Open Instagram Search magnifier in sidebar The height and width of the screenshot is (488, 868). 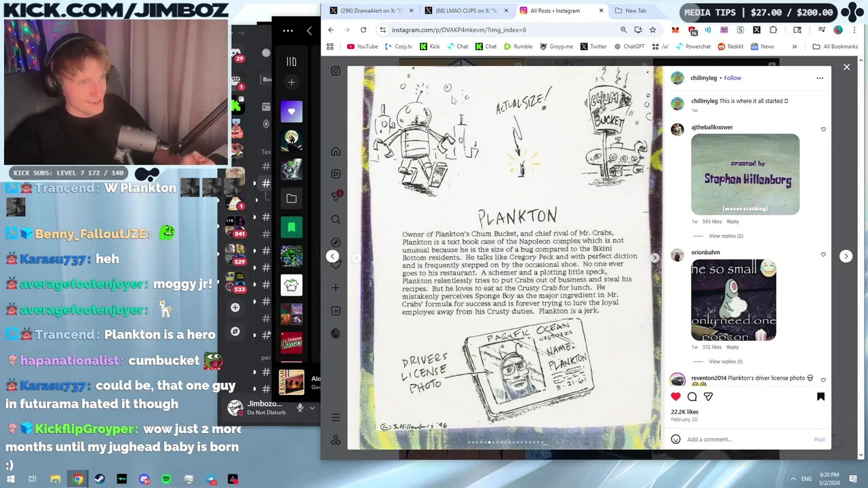pyautogui.click(x=336, y=220)
